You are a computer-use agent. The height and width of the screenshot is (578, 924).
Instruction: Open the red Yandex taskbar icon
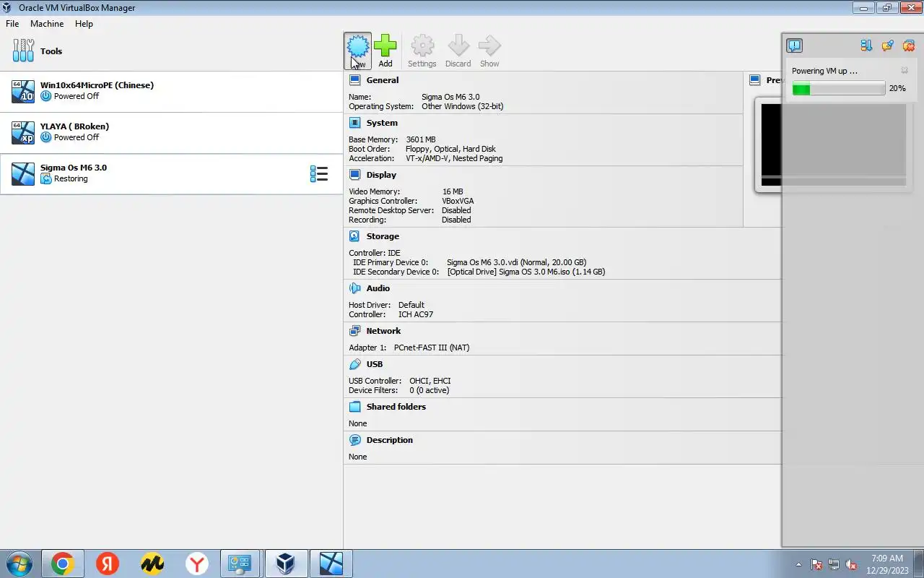(x=108, y=564)
